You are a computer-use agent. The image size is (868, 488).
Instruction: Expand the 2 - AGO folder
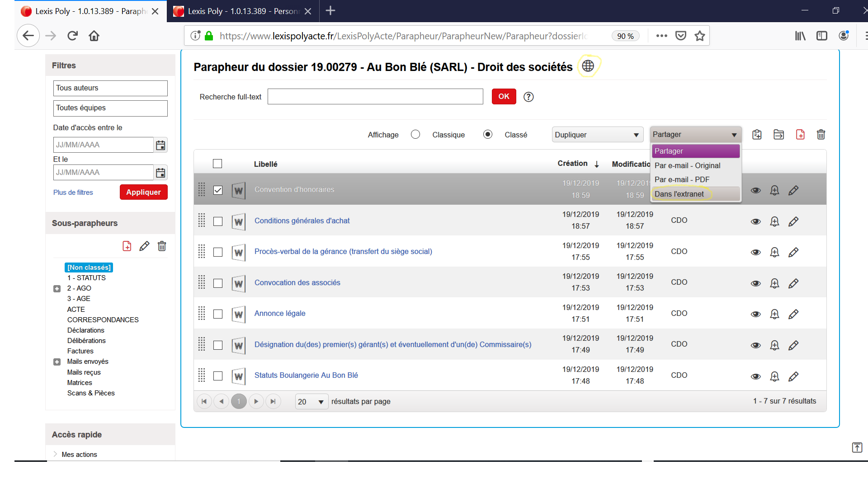coord(57,289)
